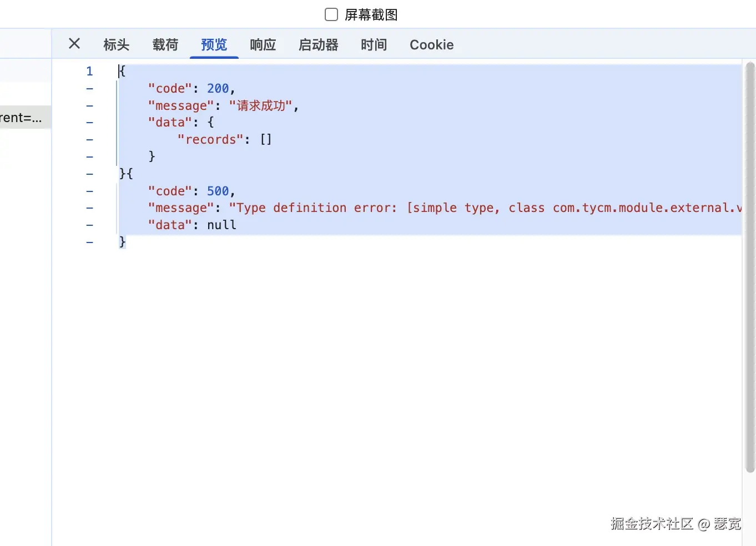The image size is (756, 546).
Task: Click the vertical scrollbar of the preview
Action: pos(750,266)
